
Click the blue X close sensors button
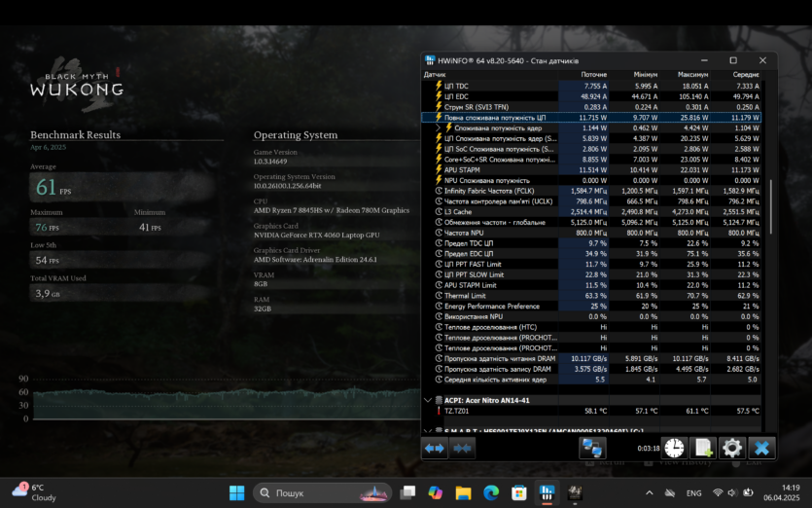click(761, 448)
